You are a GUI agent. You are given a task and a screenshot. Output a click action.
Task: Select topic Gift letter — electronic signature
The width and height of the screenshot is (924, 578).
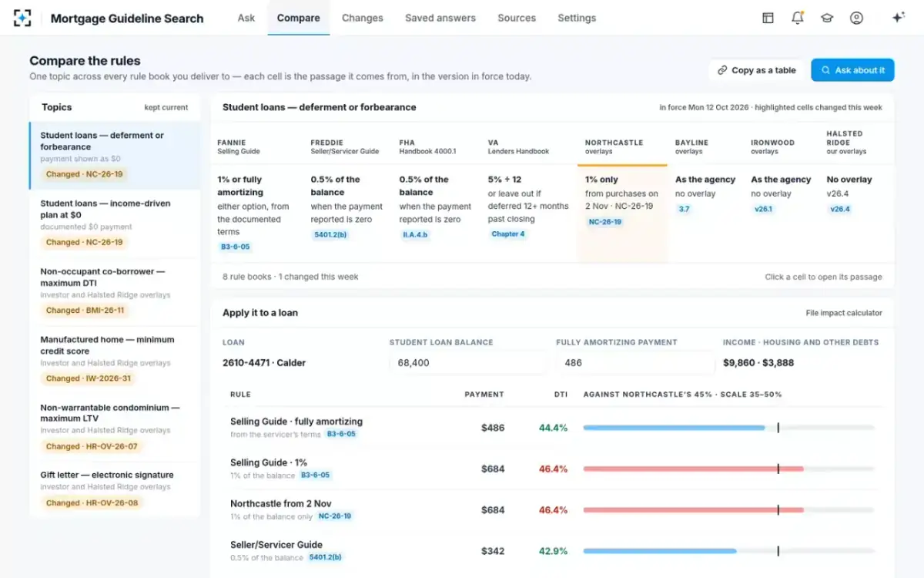tap(115, 489)
